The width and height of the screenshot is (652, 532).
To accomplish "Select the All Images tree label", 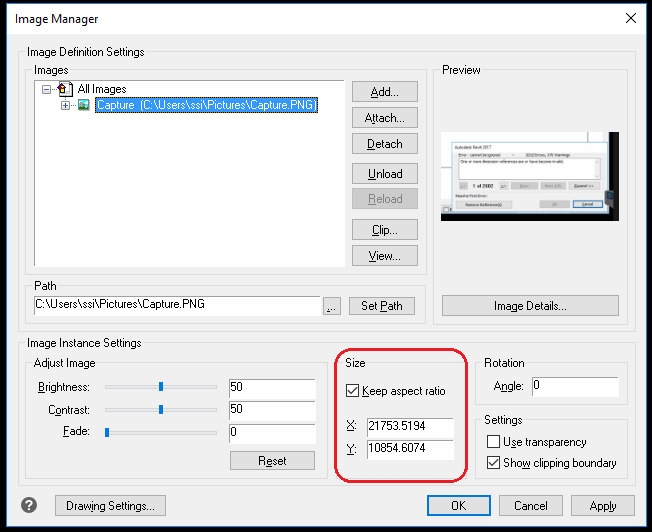I will pos(102,89).
